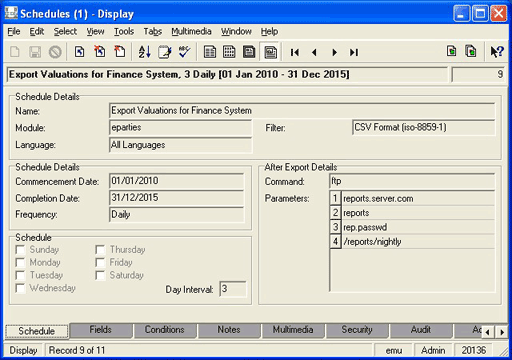
Task: Click the New record toolbar icon
Action: tap(15, 52)
